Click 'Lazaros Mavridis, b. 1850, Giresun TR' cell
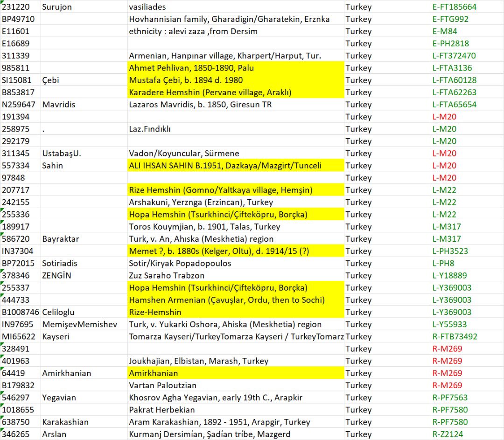Screen dimensions: 504x440 coord(236,105)
